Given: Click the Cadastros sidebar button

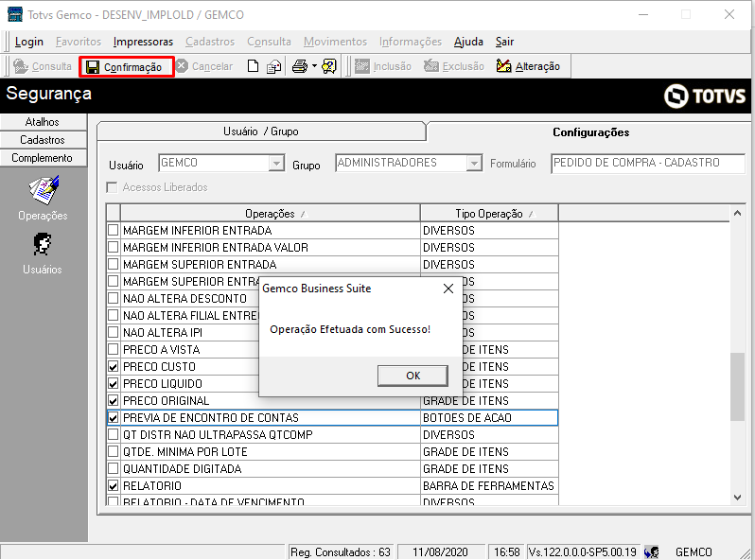Looking at the screenshot, I should tap(43, 140).
